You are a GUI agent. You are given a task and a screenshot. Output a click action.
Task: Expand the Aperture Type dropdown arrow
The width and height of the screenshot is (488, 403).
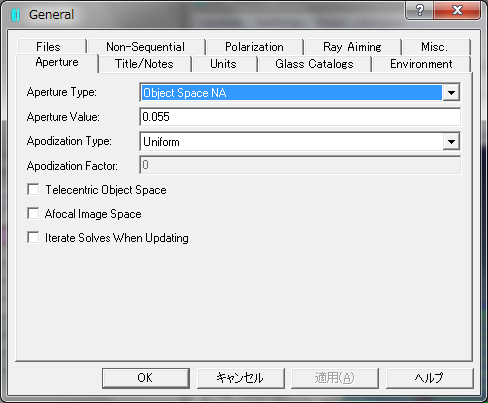click(x=451, y=93)
